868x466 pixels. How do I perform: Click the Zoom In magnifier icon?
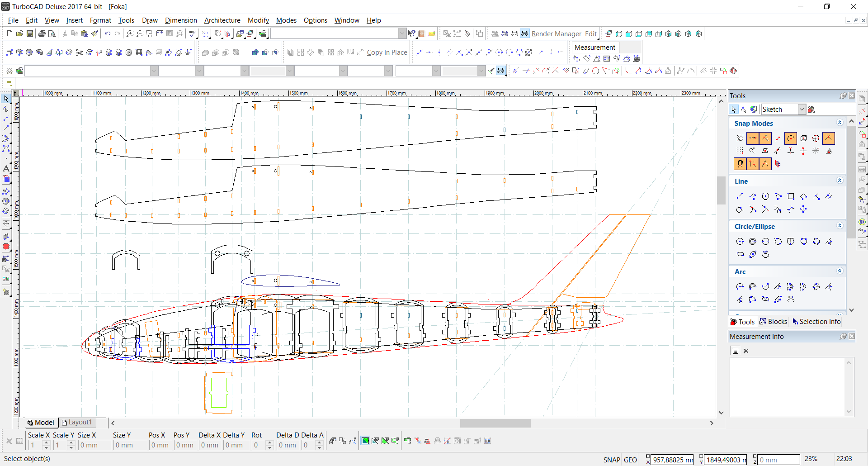(130, 33)
